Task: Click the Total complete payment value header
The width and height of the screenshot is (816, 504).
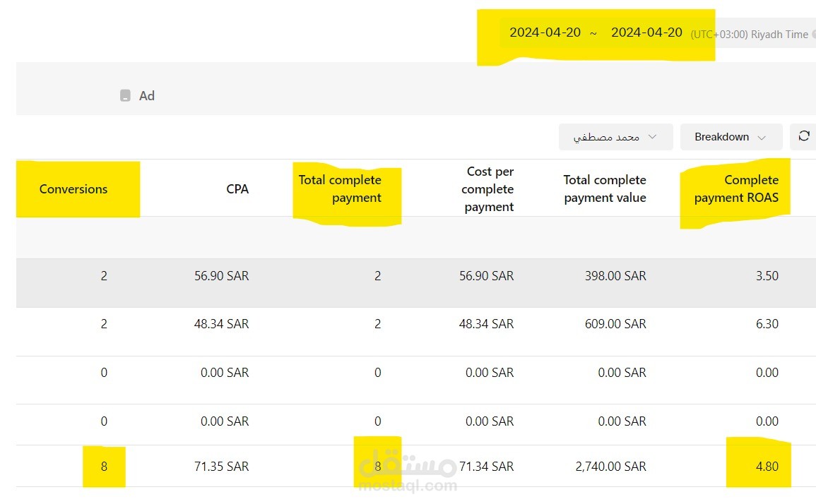Action: 605,189
